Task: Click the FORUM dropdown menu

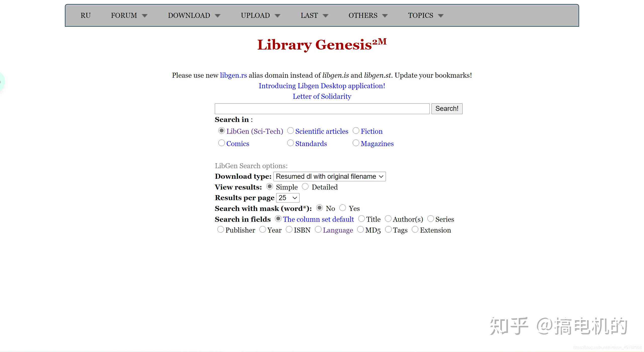Action: coord(128,15)
